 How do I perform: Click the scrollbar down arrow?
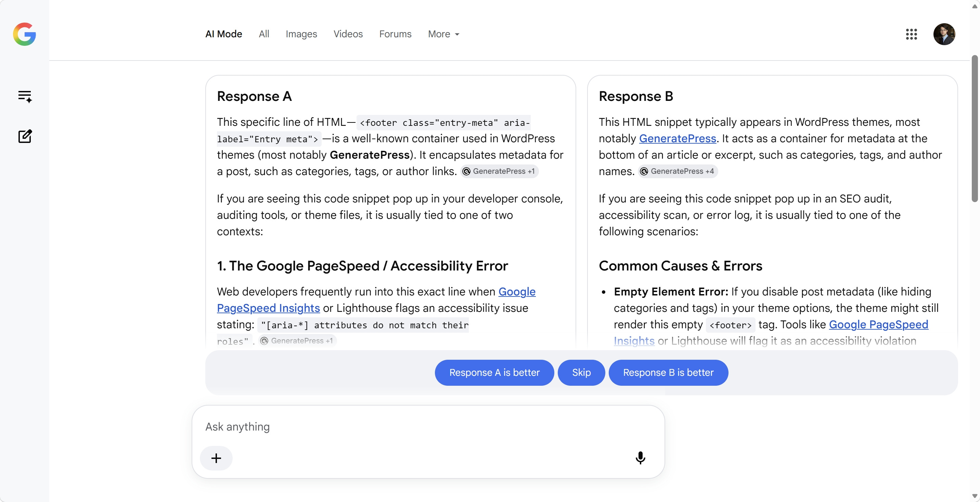(974, 496)
